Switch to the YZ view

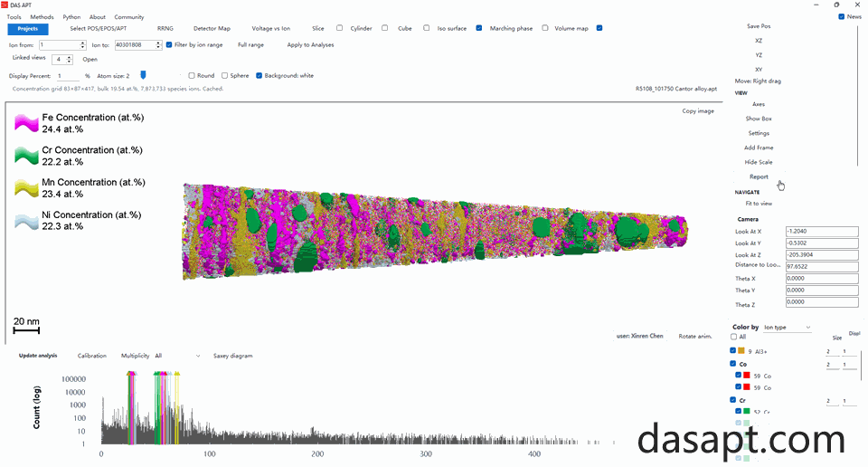759,55
